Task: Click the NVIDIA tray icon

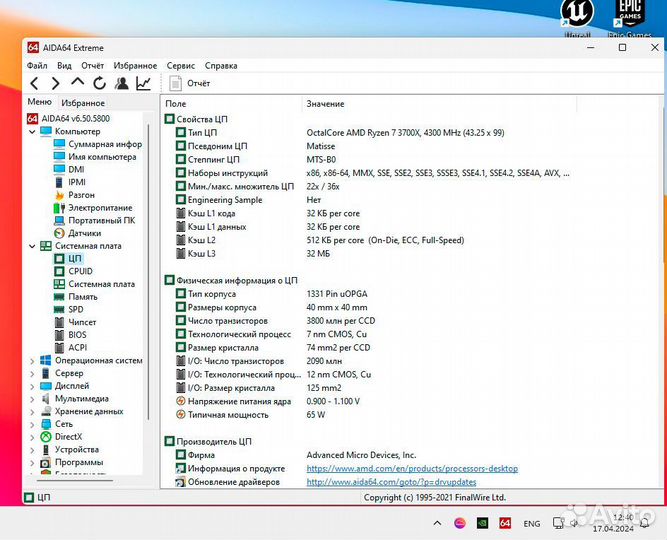Action: tap(482, 523)
